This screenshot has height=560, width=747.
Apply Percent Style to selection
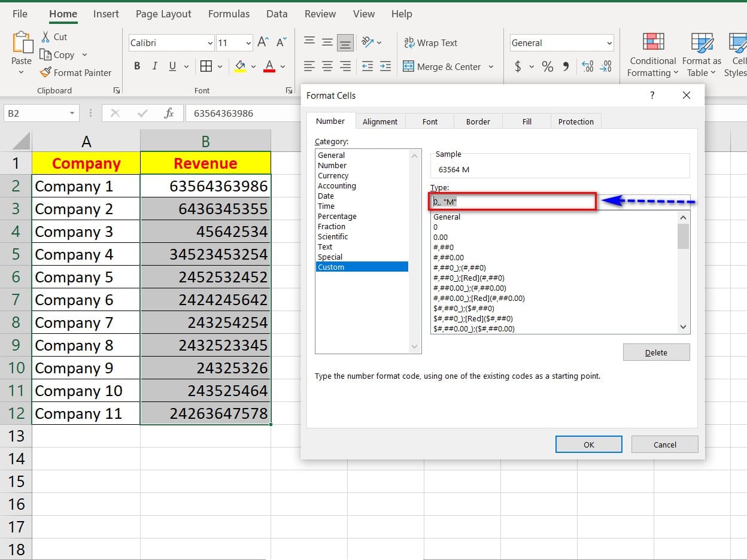pyautogui.click(x=547, y=66)
